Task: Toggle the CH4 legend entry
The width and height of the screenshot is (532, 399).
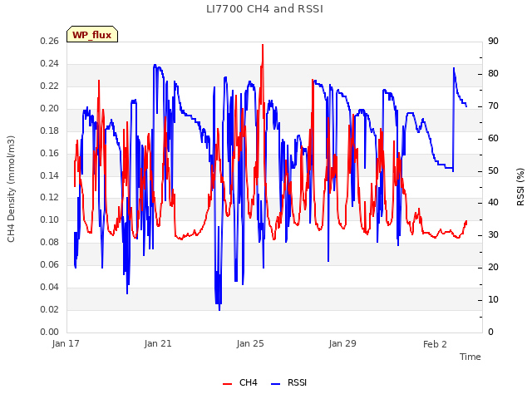Action: click(x=240, y=382)
